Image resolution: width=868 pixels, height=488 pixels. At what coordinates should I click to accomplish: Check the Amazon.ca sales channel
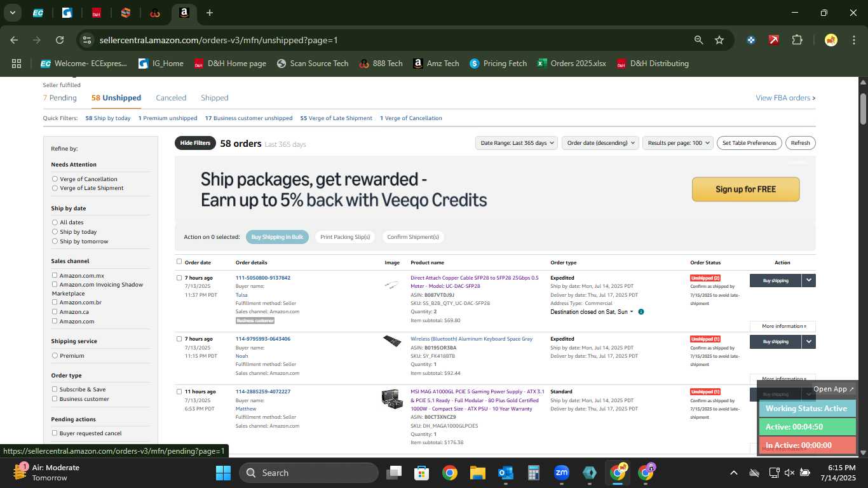55,311
